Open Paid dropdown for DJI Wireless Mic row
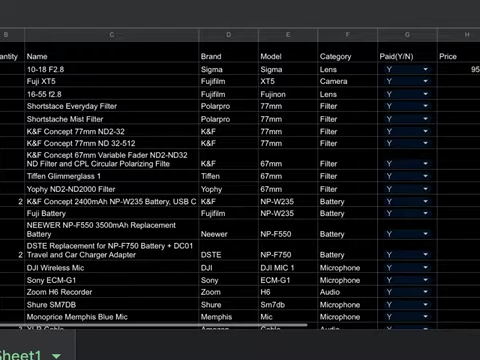Viewport: 480px width, 360px height. [x=425, y=268]
